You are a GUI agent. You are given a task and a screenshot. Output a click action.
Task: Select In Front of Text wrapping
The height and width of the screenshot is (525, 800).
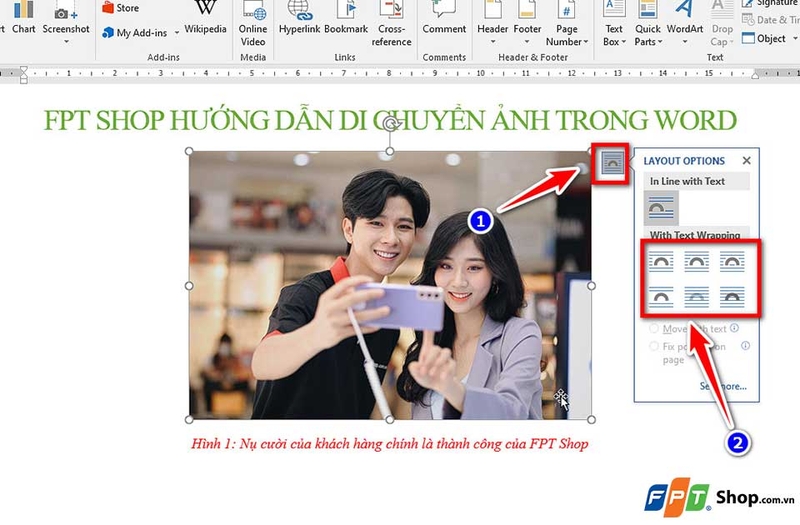click(x=732, y=297)
